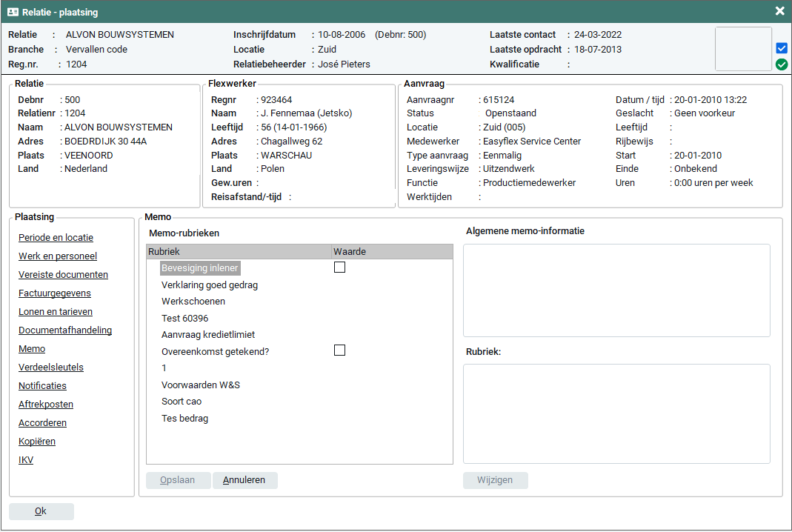Image resolution: width=792 pixels, height=532 pixels.
Task: Click the empty thumbnail box in header
Action: [743, 49]
